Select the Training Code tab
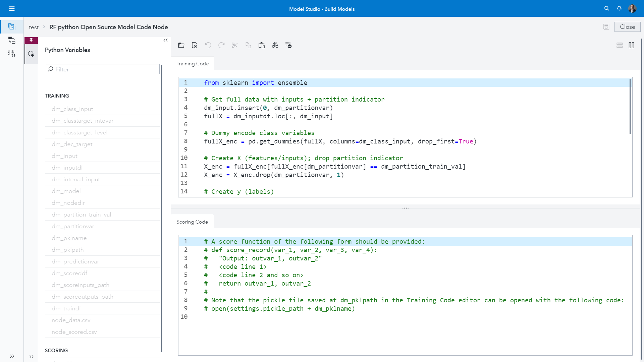The width and height of the screenshot is (644, 362). (193, 64)
